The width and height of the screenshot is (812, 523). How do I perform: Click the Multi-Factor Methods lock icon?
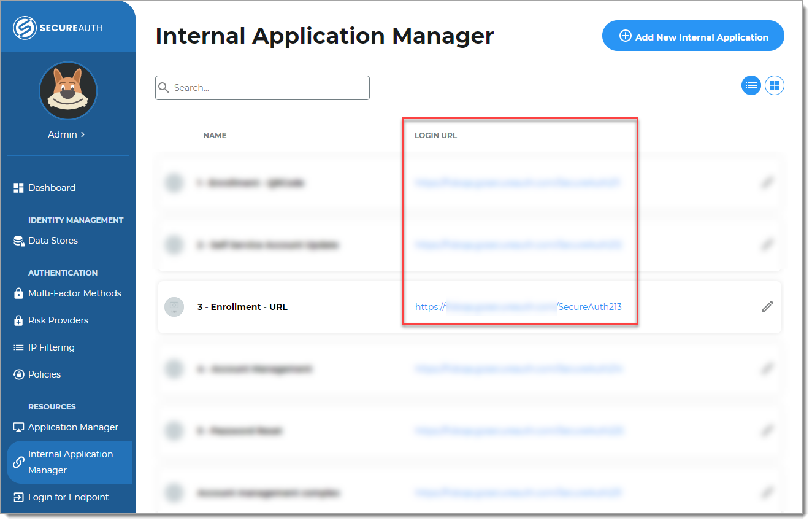click(18, 293)
